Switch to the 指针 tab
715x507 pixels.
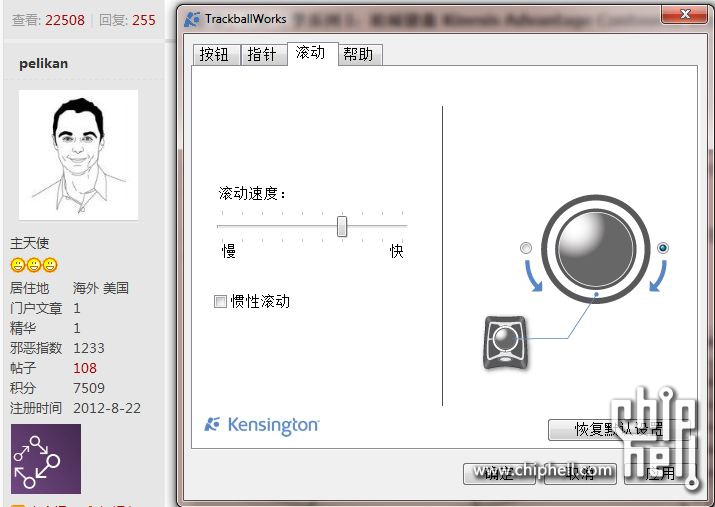264,55
